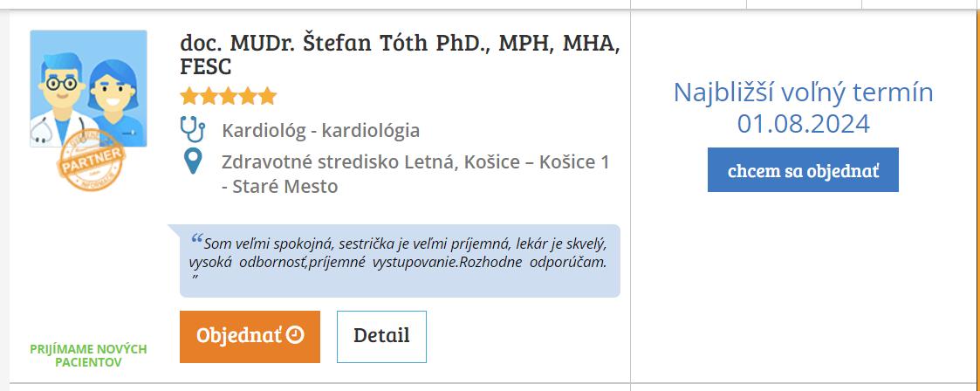Select the "Kardiológ - kardiológia" specialty text
This screenshot has height=391, width=980.
tap(320, 131)
